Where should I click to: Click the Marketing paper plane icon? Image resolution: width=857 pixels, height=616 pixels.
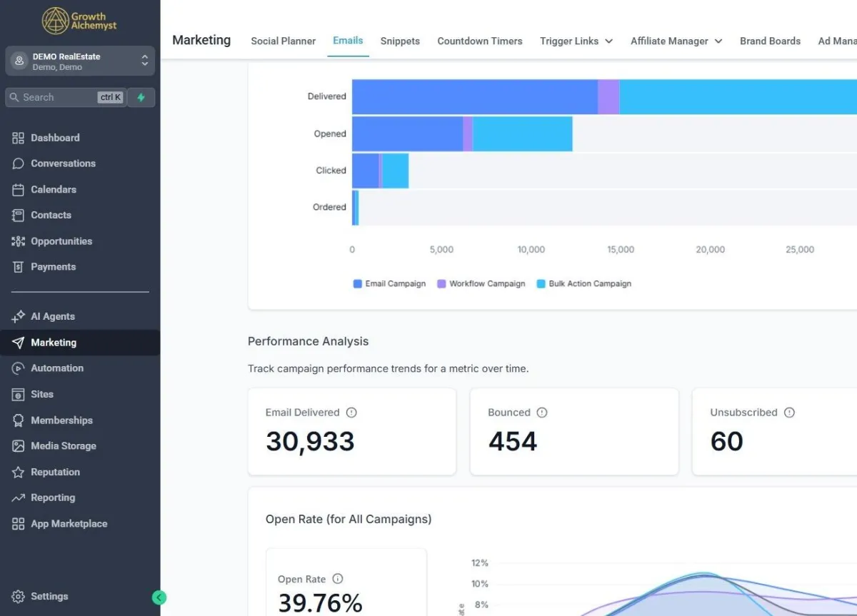pos(19,343)
